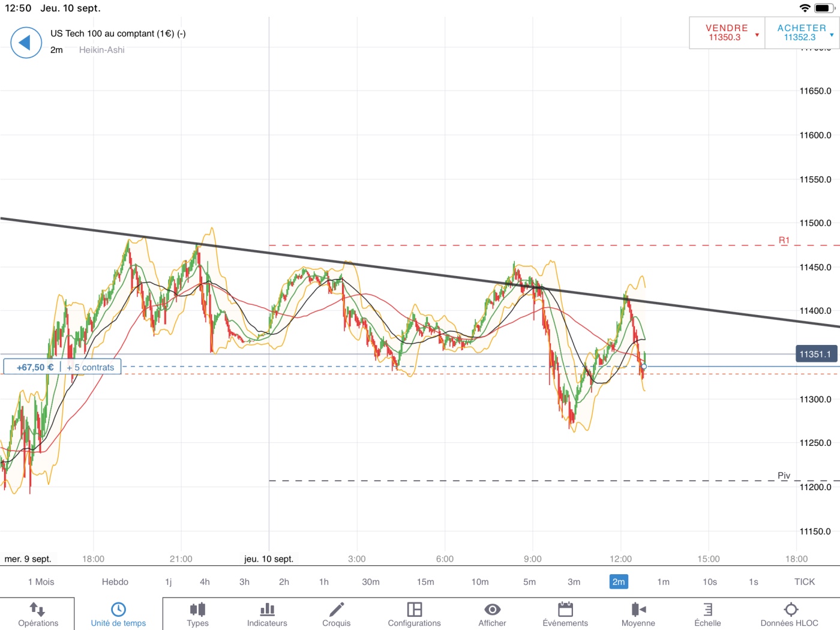Check the battery status icon
This screenshot has width=840, height=630.
825,8
